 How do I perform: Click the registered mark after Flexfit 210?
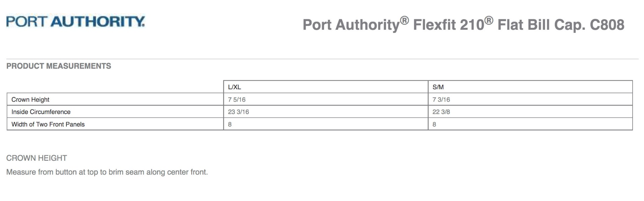point(489,20)
